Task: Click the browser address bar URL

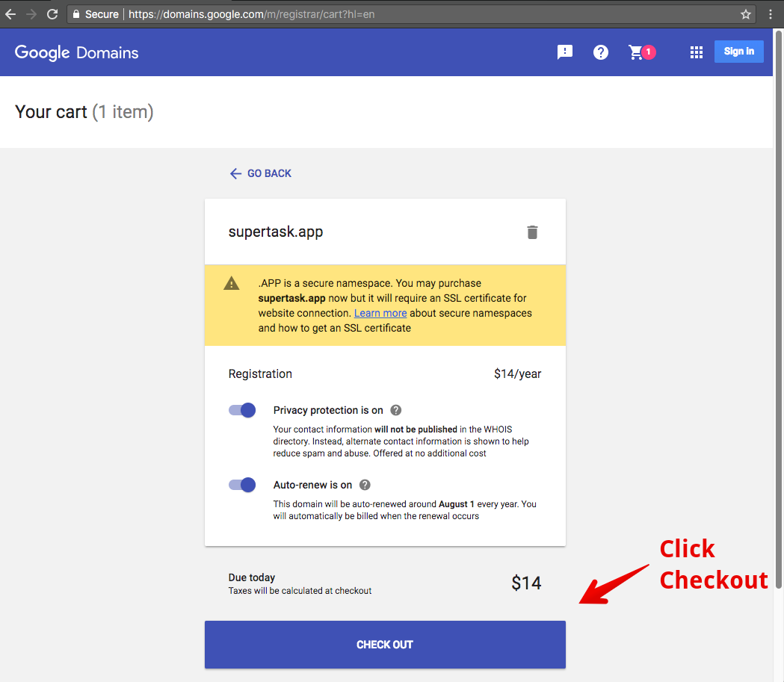Action: pos(252,14)
